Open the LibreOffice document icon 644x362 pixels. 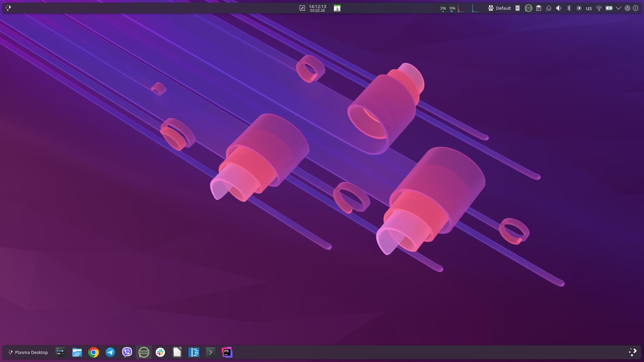click(177, 352)
